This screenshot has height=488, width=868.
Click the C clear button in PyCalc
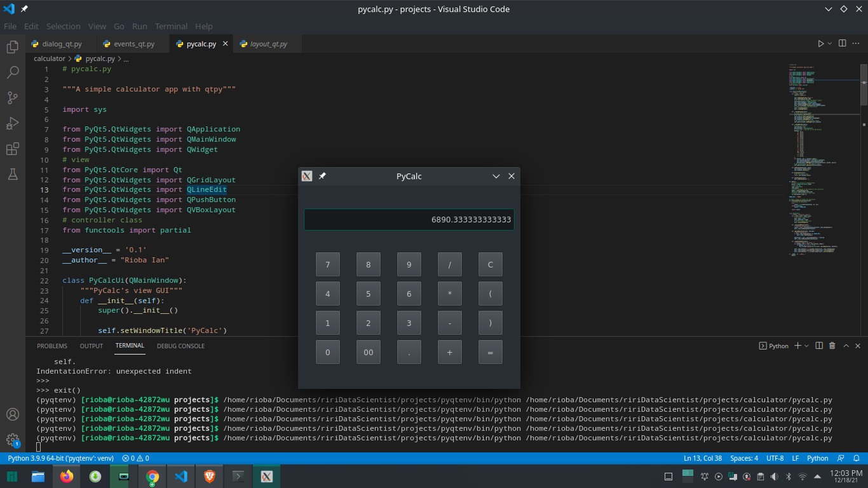point(491,264)
